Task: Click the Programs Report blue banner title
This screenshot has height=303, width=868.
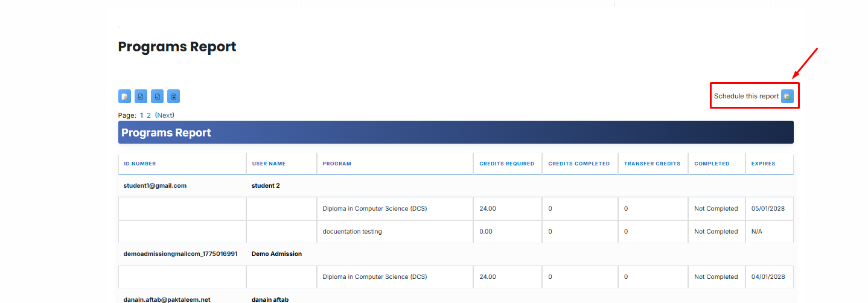Action: [166, 133]
